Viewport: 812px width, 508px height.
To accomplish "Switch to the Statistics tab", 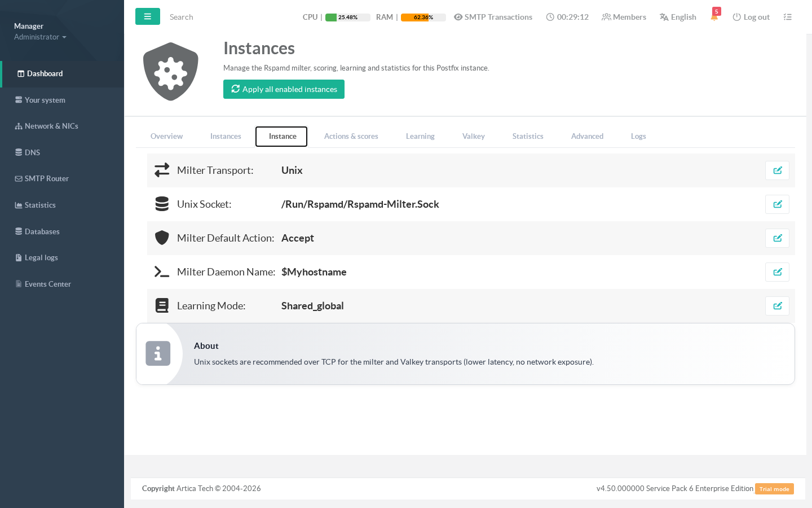I will pyautogui.click(x=528, y=136).
